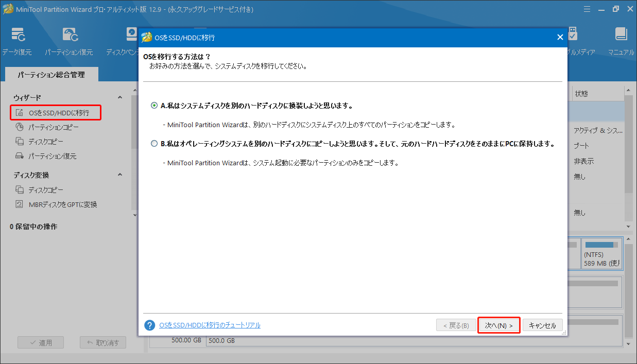The width and height of the screenshot is (637, 364).
Task: Collapse the ウィザード section chevron
Action: (x=120, y=97)
